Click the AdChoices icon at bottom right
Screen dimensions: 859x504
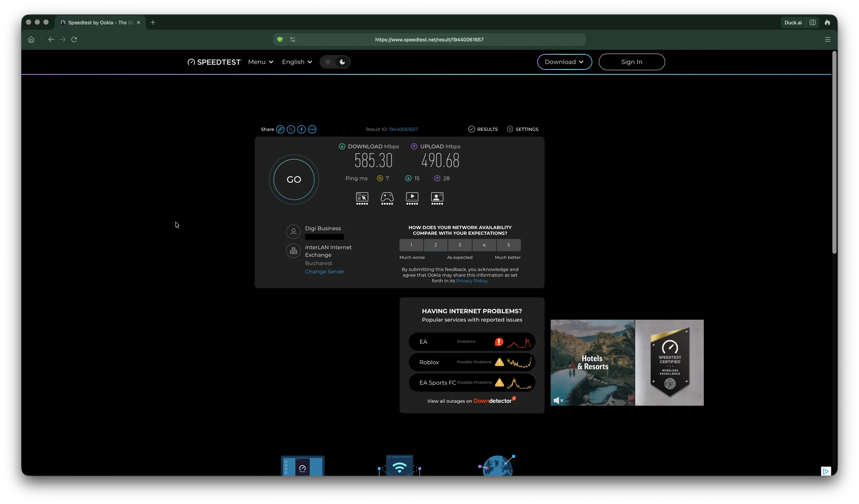tap(826, 471)
